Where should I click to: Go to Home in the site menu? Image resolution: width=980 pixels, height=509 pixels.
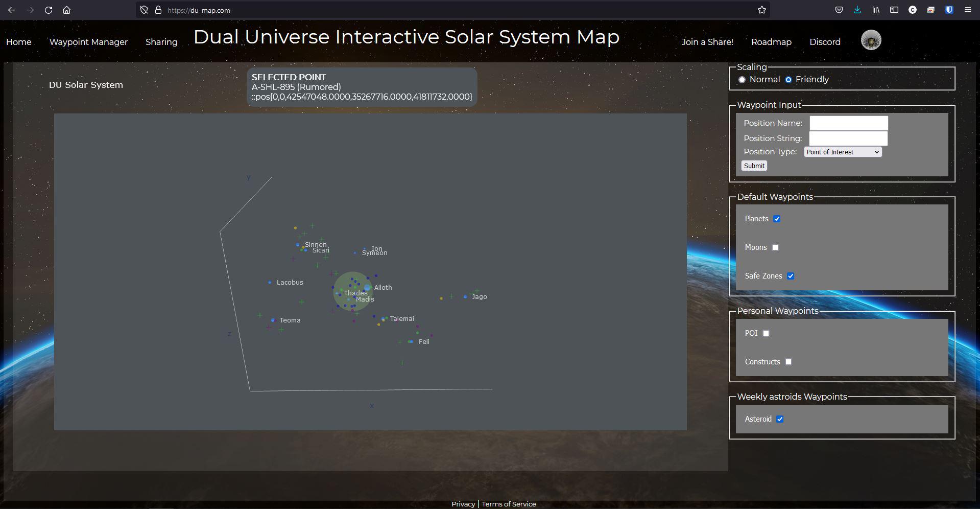coord(19,42)
